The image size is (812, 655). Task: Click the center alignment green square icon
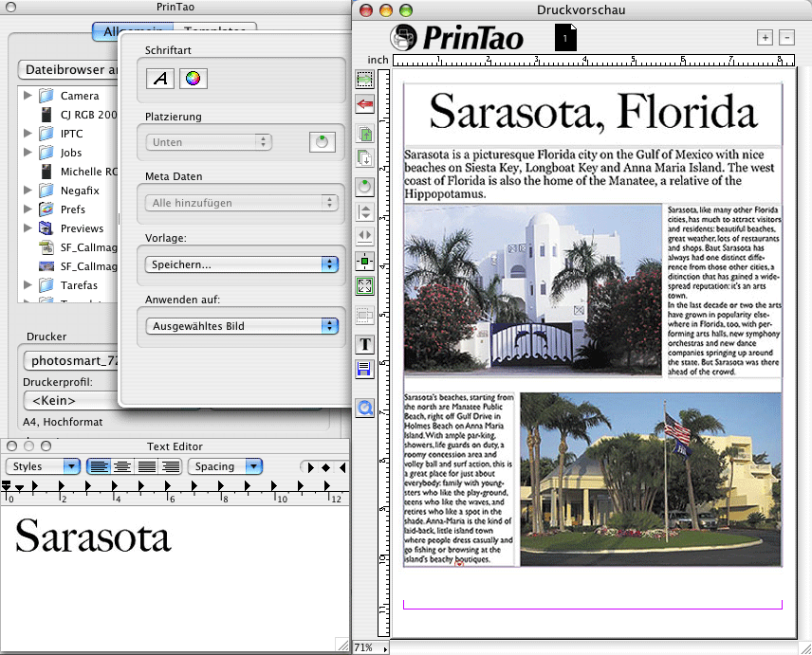365,261
